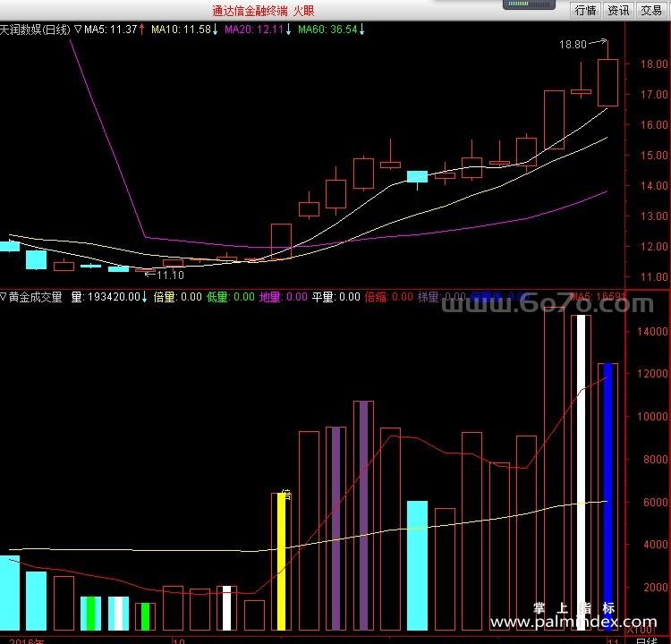The width and height of the screenshot is (671, 644).
Task: Click the 12000 volume axis label
Action: pos(652,374)
